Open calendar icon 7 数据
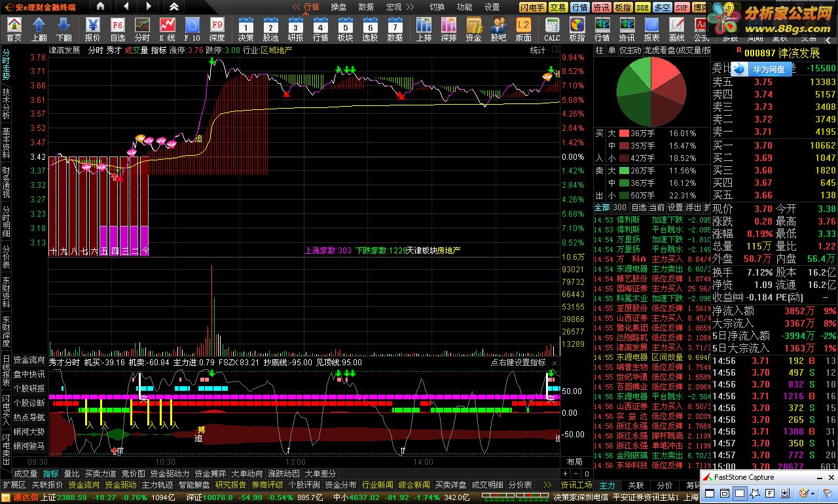 click(395, 29)
